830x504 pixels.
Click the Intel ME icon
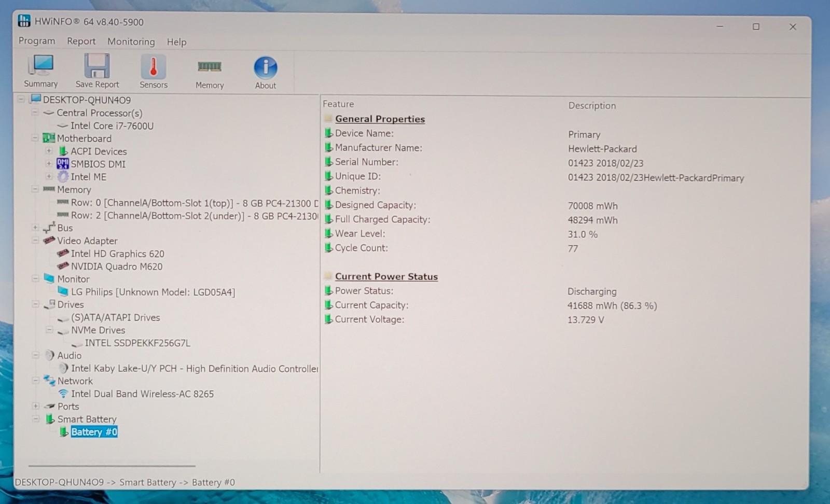[x=63, y=176]
